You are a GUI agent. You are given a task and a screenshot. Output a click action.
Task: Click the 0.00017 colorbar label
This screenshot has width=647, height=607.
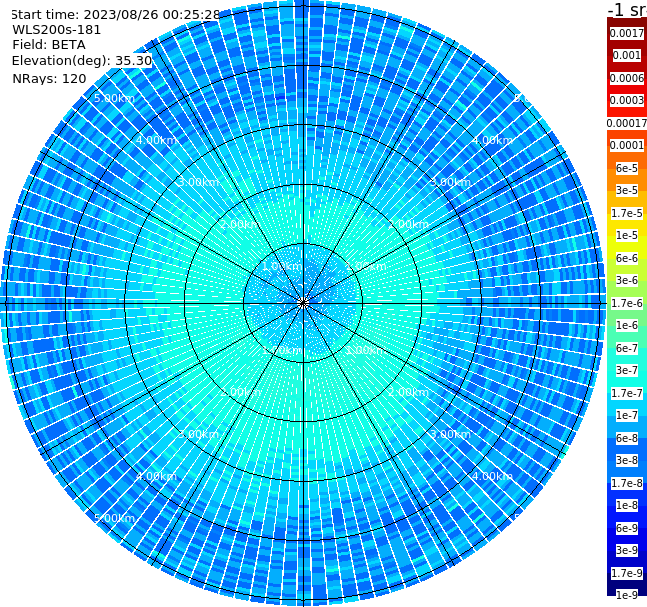coord(627,123)
